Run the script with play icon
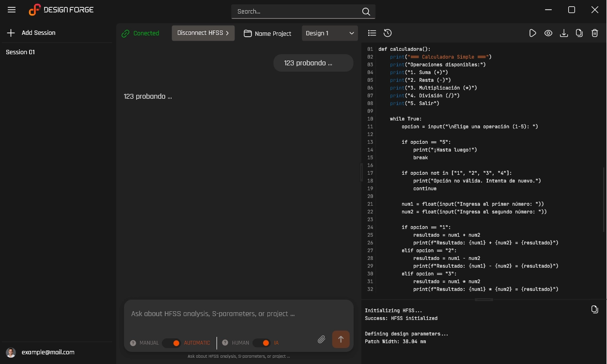 (532, 33)
